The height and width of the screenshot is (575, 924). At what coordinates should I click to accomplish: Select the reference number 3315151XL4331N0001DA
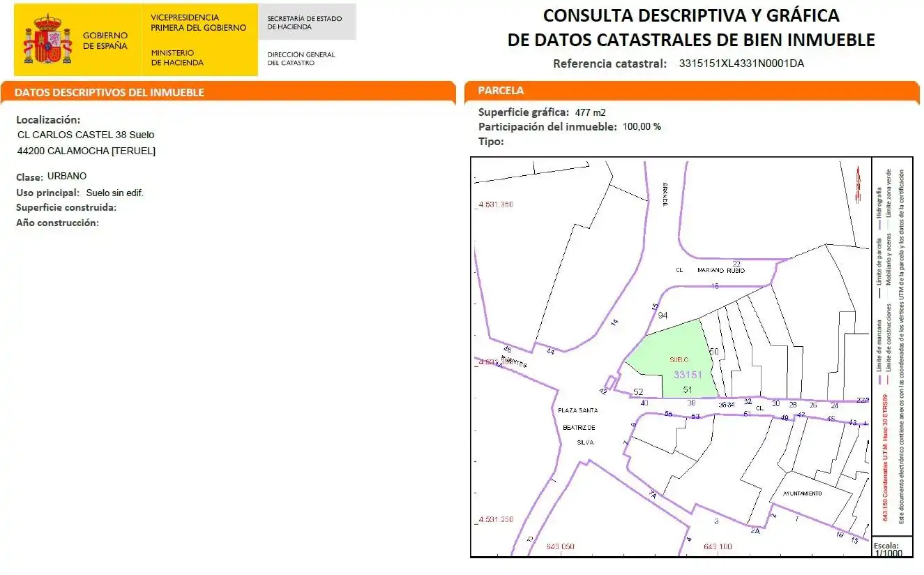pos(741,64)
